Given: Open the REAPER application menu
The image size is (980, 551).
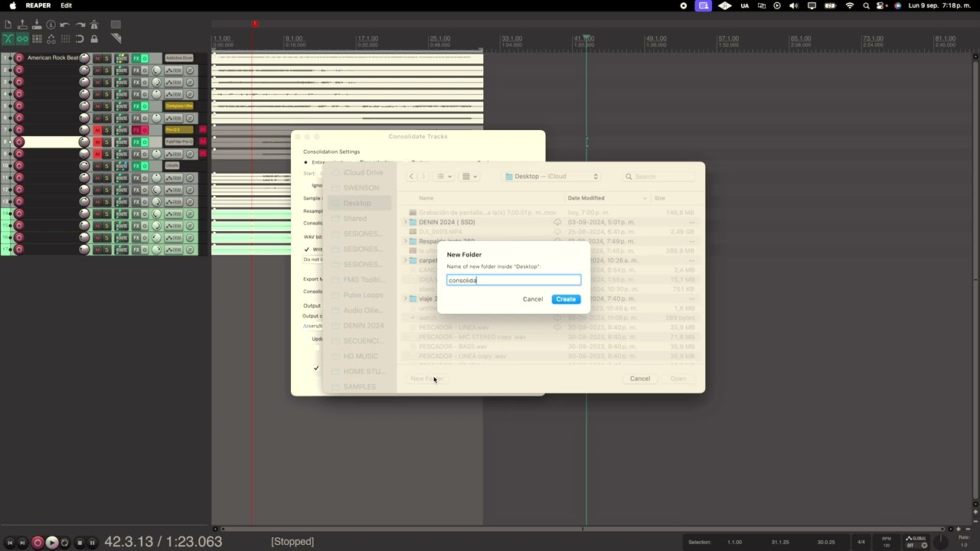Looking at the screenshot, I should pyautogui.click(x=38, y=5).
